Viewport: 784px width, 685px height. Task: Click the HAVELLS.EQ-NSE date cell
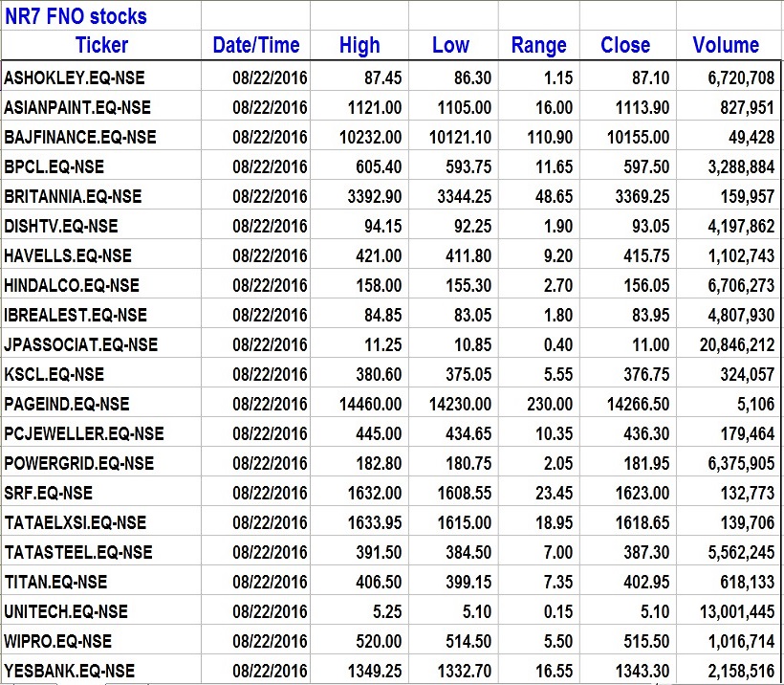click(270, 255)
